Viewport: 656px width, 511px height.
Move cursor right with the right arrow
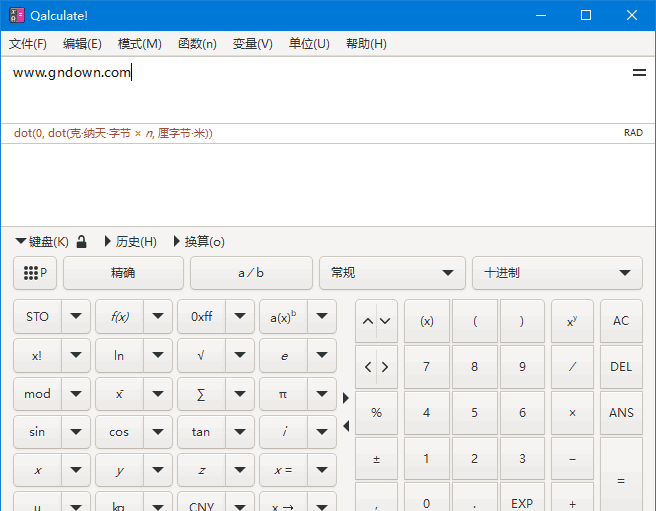click(385, 367)
